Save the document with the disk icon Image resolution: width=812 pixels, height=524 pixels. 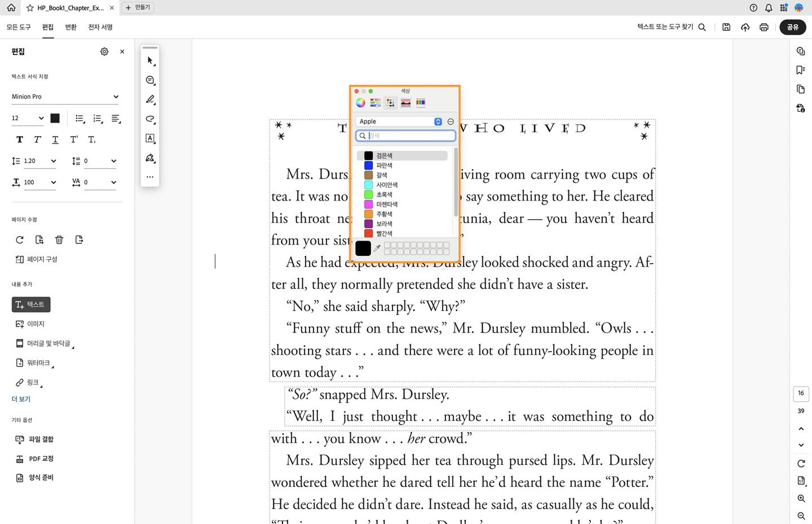(x=726, y=27)
